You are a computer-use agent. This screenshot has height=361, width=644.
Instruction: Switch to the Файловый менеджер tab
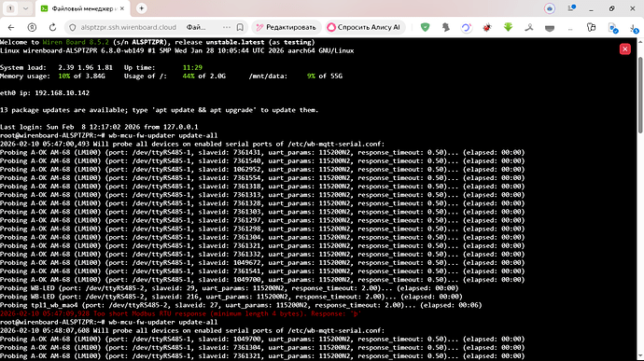[83, 8]
